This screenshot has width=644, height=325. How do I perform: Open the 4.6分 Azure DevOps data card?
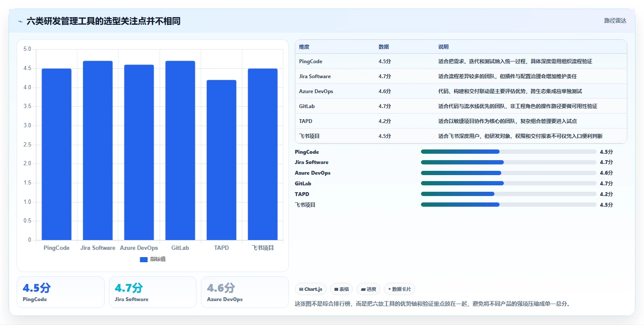[x=245, y=292]
